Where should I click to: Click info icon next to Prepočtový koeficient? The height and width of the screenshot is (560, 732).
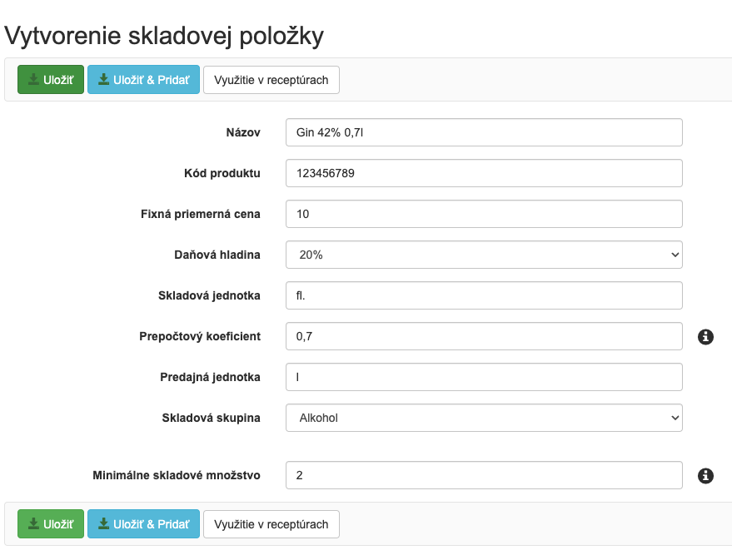pyautogui.click(x=705, y=337)
